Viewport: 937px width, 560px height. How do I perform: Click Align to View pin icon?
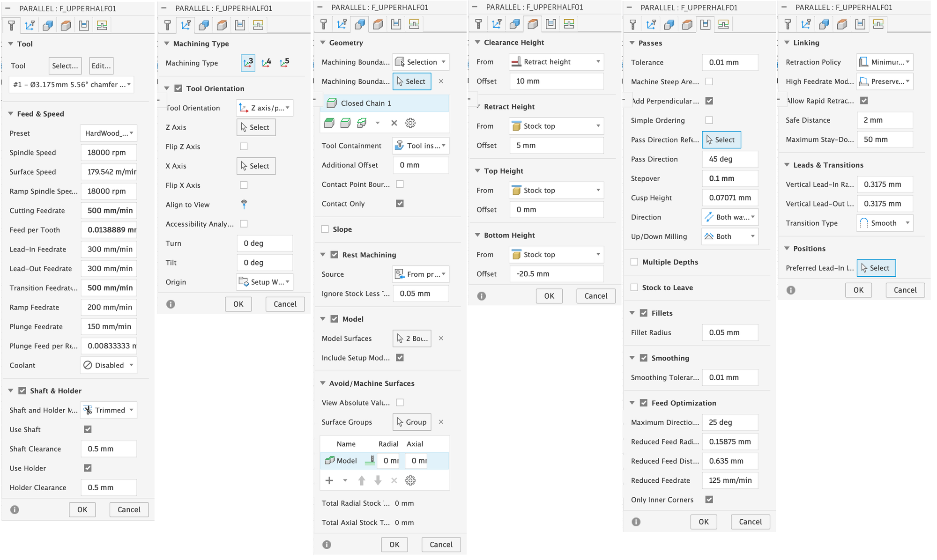click(x=244, y=205)
